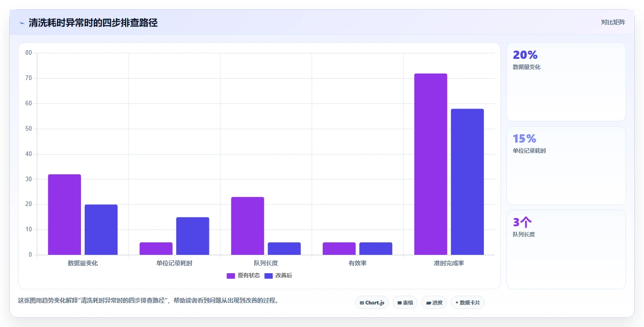This screenshot has height=327, width=644.
Task: Click the 80 y-axis tick label
Action: pyautogui.click(x=29, y=53)
